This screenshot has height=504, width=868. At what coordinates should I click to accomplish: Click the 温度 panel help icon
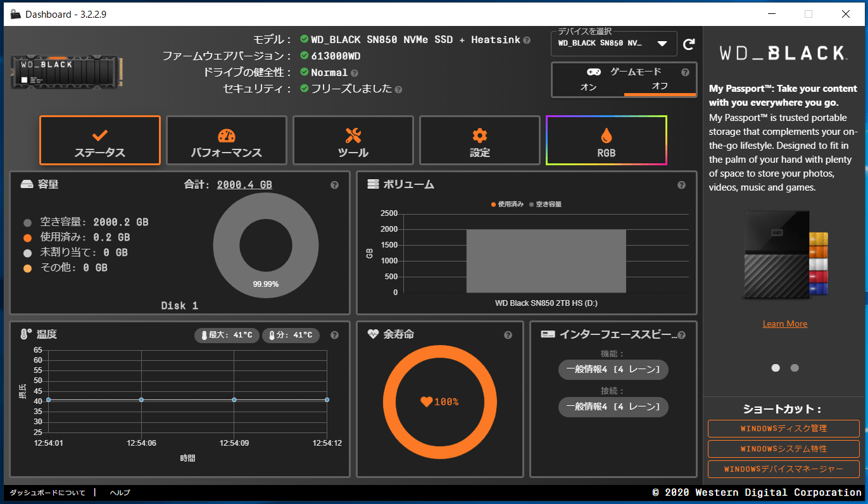pos(334,335)
